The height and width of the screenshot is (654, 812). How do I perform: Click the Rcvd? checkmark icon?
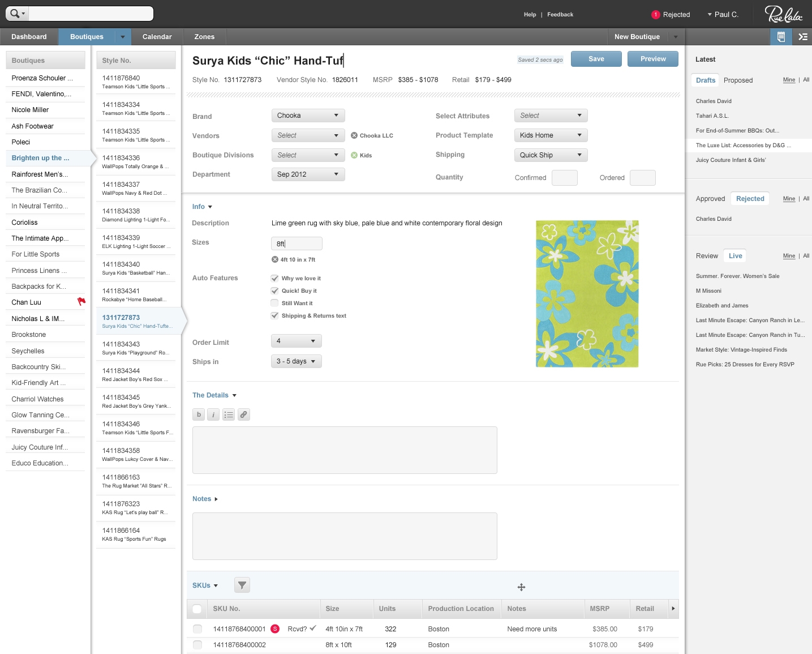click(313, 628)
